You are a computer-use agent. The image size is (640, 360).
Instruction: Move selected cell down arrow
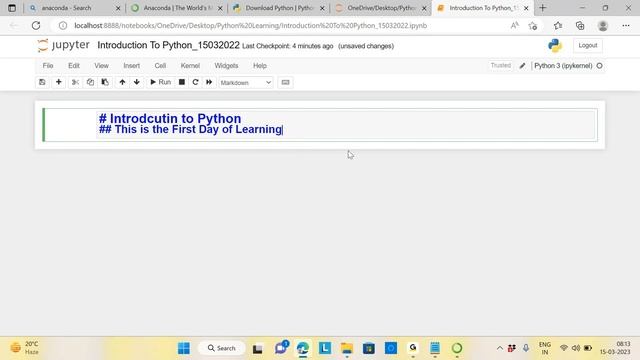pos(137,82)
